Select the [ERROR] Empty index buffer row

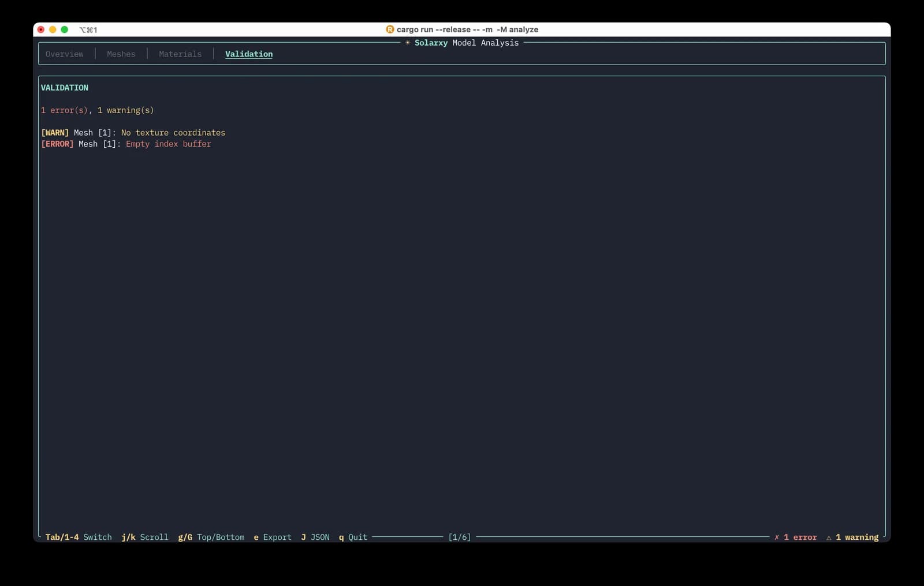coord(126,144)
